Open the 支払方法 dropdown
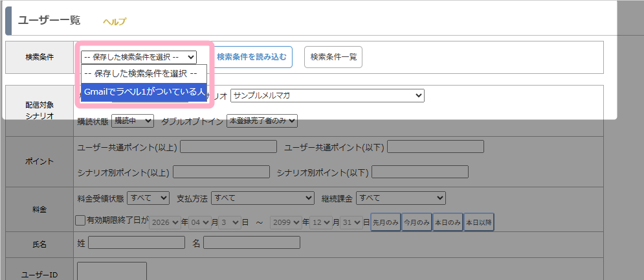The width and height of the screenshot is (644, 280). (x=263, y=197)
